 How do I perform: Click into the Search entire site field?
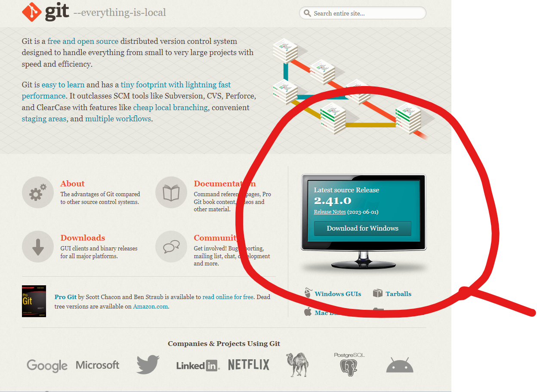363,13
